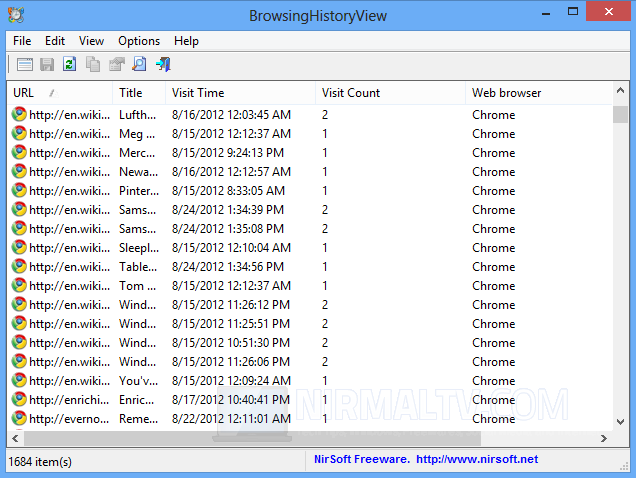
Task: Click Chrome icon of the Pinter... row
Action: click(x=19, y=191)
